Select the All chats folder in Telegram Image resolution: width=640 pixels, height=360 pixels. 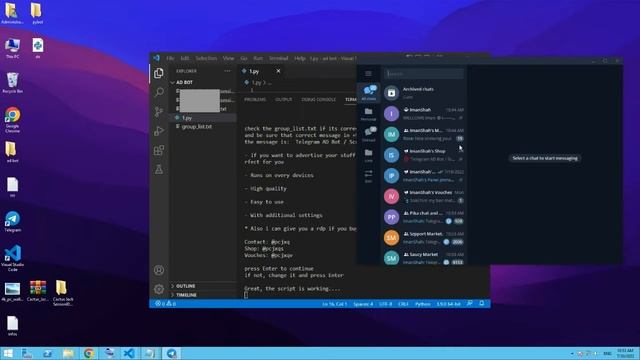[x=369, y=93]
